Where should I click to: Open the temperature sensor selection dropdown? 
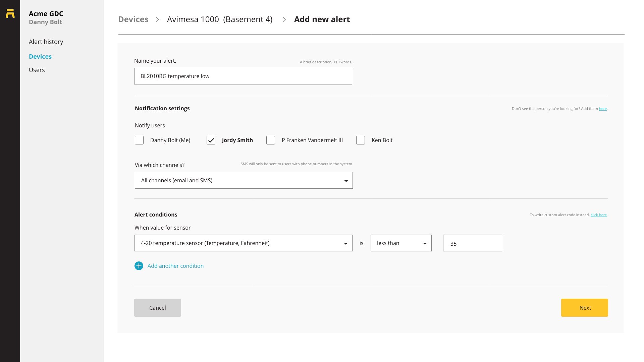pyautogui.click(x=244, y=243)
